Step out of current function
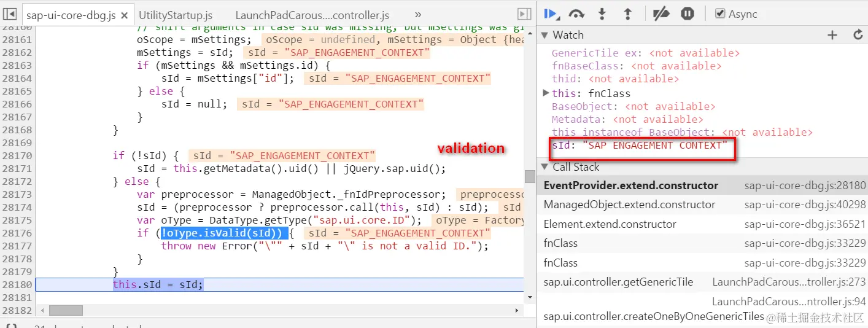The width and height of the screenshot is (868, 328). [627, 14]
